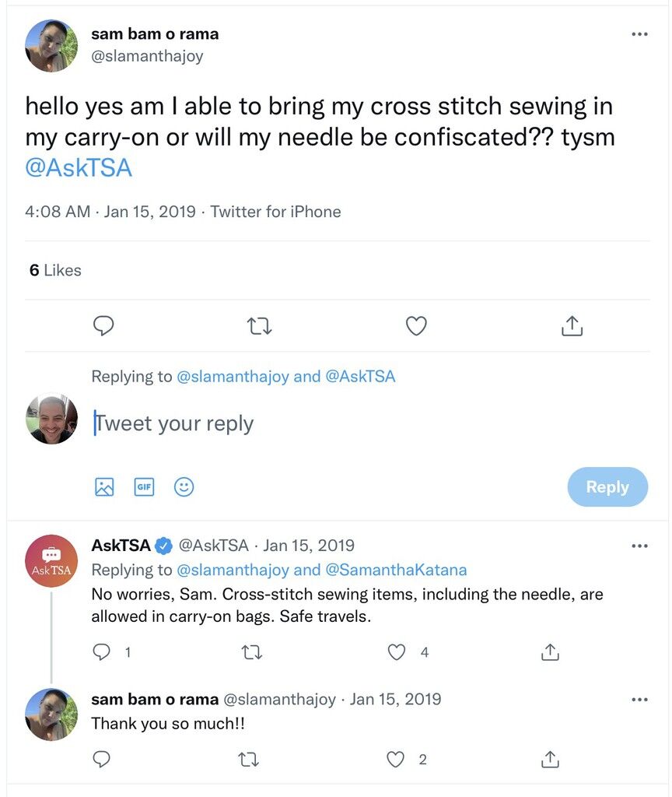Share the AskTSA reply tweet

click(550, 651)
